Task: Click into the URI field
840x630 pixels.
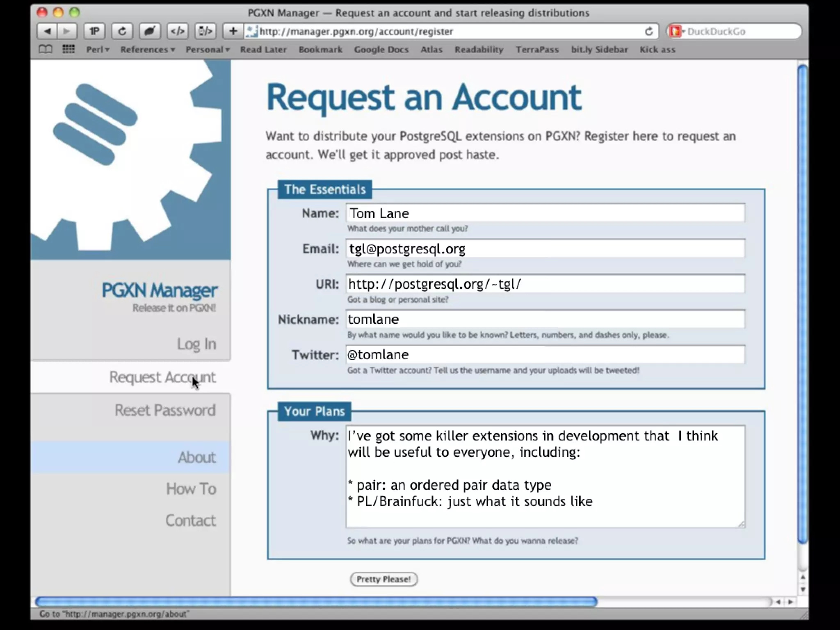Action: pos(545,284)
